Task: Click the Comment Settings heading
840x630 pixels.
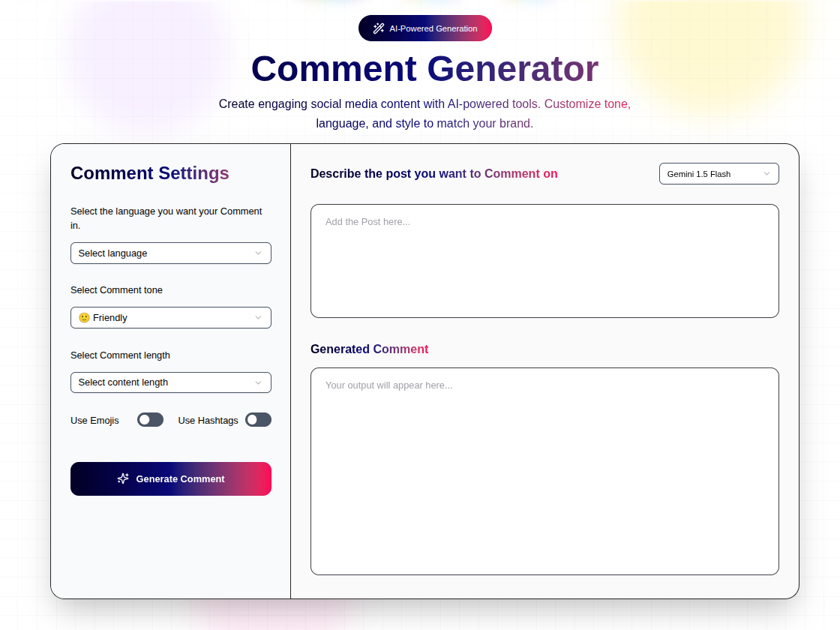Action: [x=150, y=173]
